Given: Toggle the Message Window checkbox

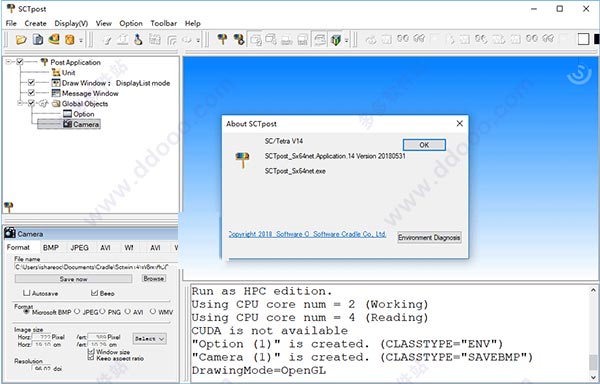Looking at the screenshot, I should tap(31, 93).
